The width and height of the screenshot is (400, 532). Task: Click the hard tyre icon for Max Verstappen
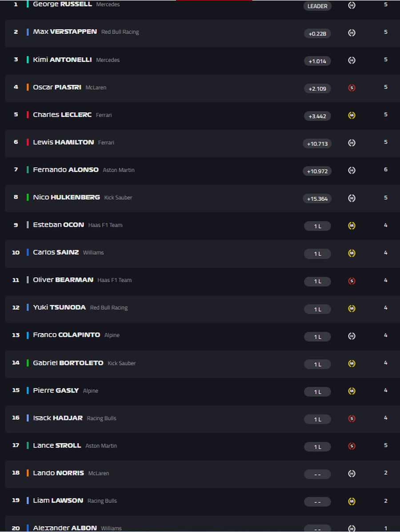coord(352,33)
